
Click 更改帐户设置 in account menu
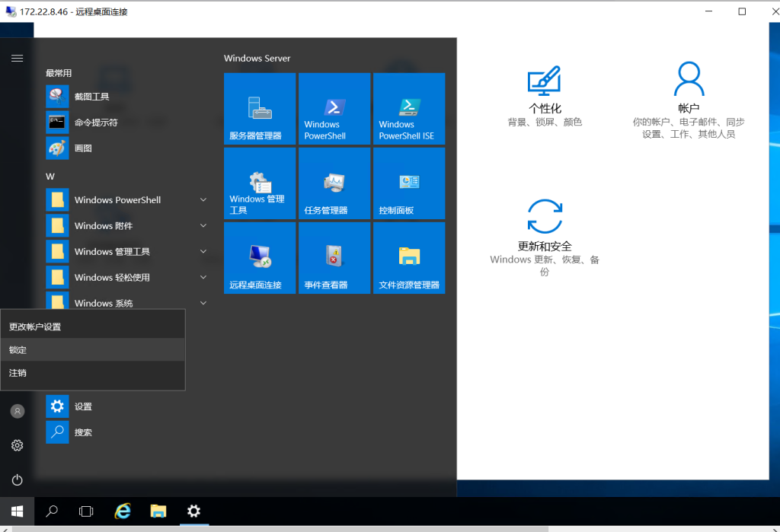35,327
